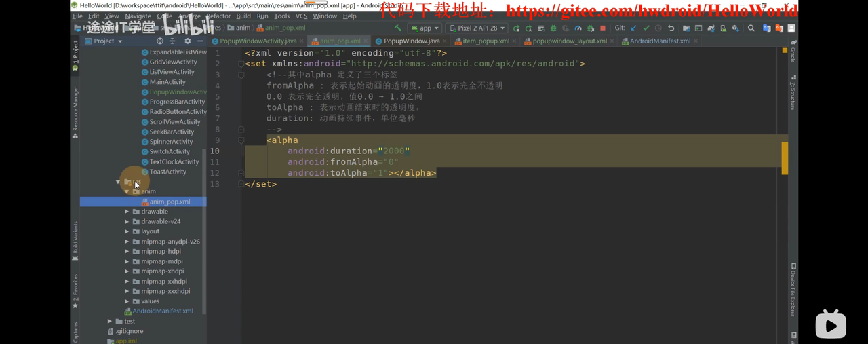The width and height of the screenshot is (868, 344).
Task: Expand the drawable-v24 folder
Action: (127, 221)
